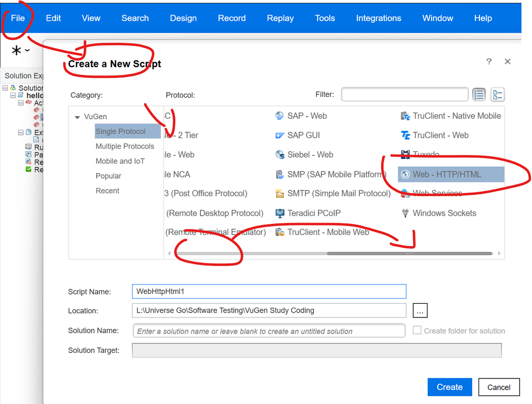
Task: Click the Filter text field
Action: pos(405,94)
